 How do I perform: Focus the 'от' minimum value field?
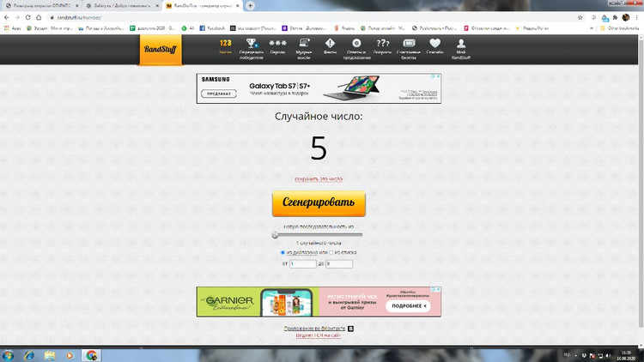click(x=303, y=264)
